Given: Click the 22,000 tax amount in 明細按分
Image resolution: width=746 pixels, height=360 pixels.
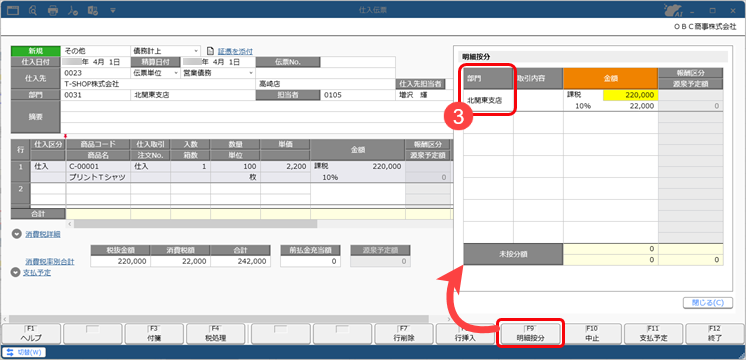Looking at the screenshot, I should coord(641,106).
